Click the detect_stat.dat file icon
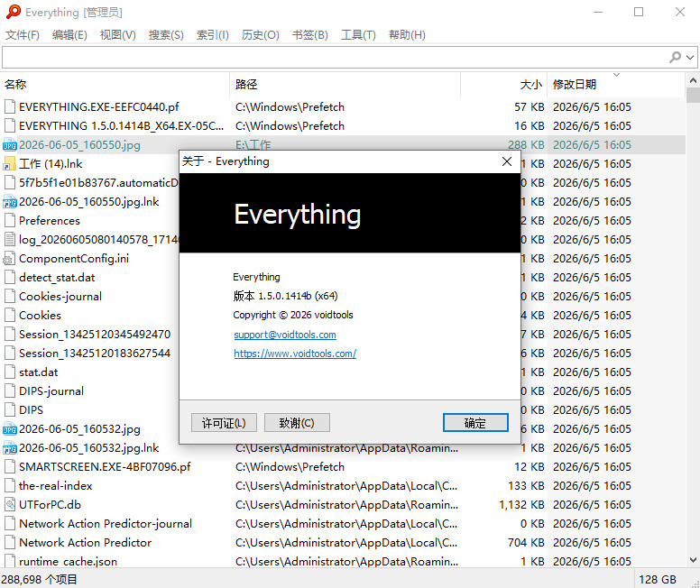The width and height of the screenshot is (700, 588). coord(9,277)
